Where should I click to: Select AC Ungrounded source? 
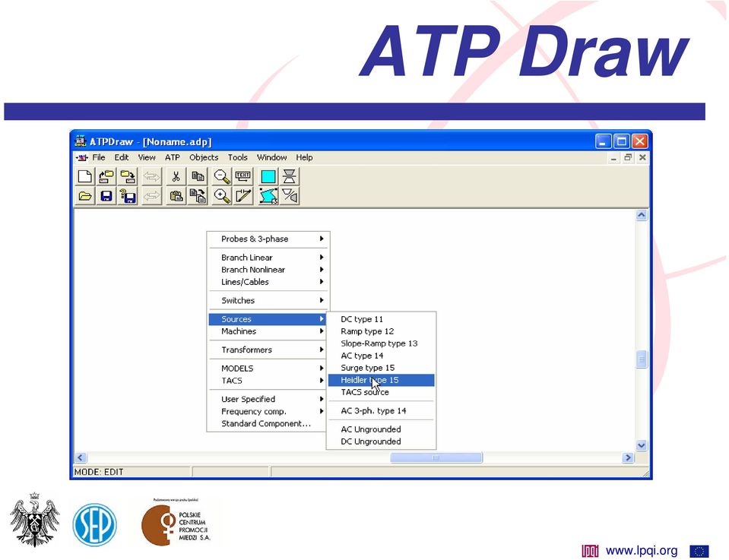click(x=382, y=429)
